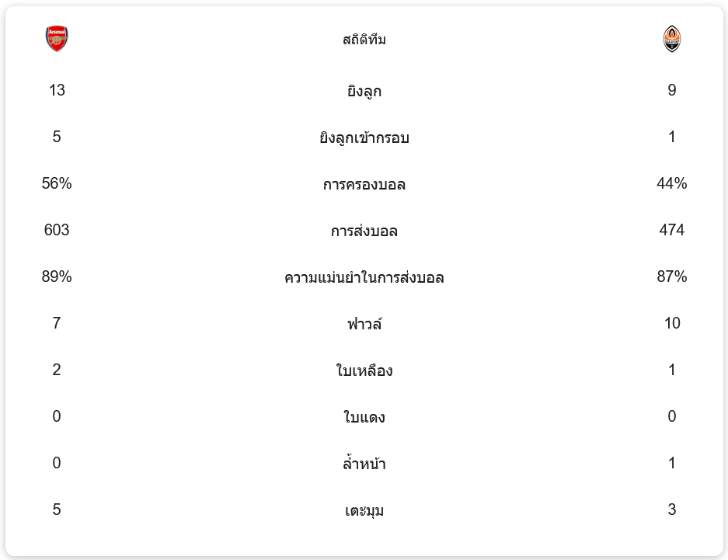728x560 pixels.
Task: Select the เตะมุม stat label
Action: pyautogui.click(x=364, y=510)
